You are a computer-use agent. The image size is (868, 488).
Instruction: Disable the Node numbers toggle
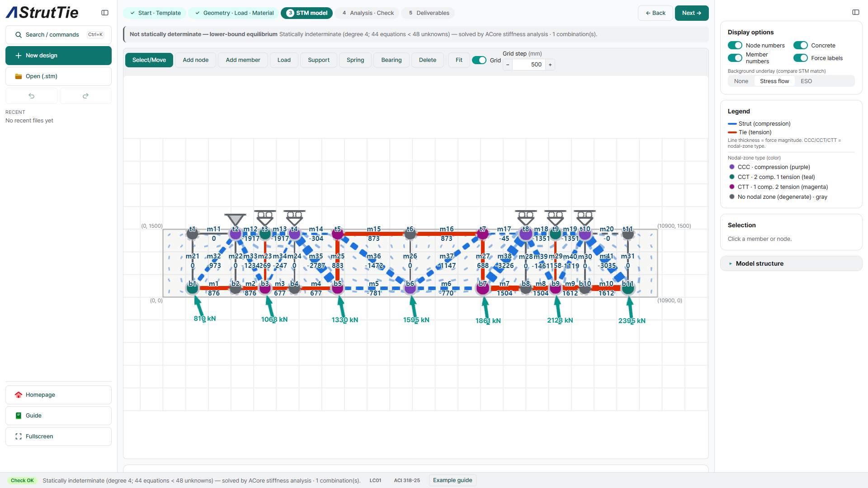point(735,45)
